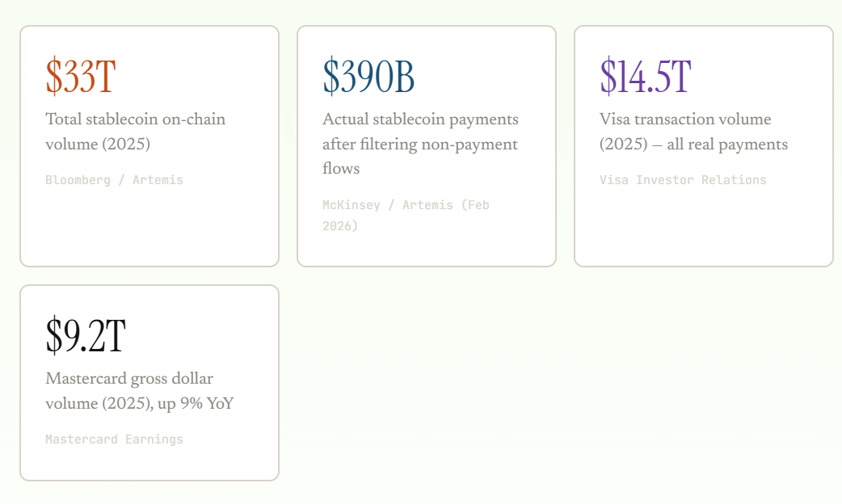Click blank area below the McKinsey citation
Image resolution: width=842 pixels, height=504 pixels.
(427, 250)
